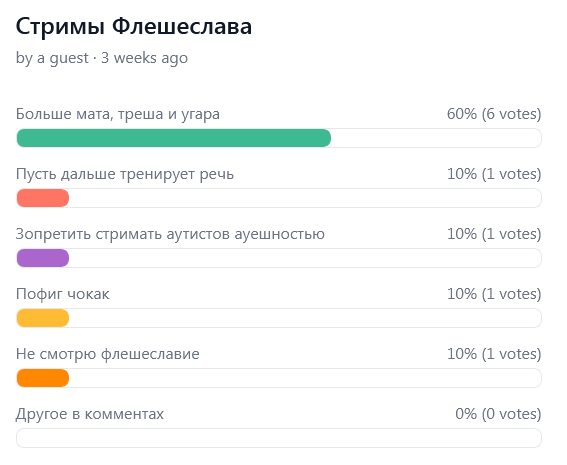This screenshot has width=567, height=465.
Task: Click the poll title Стримы Флешеслава
Action: point(134,27)
